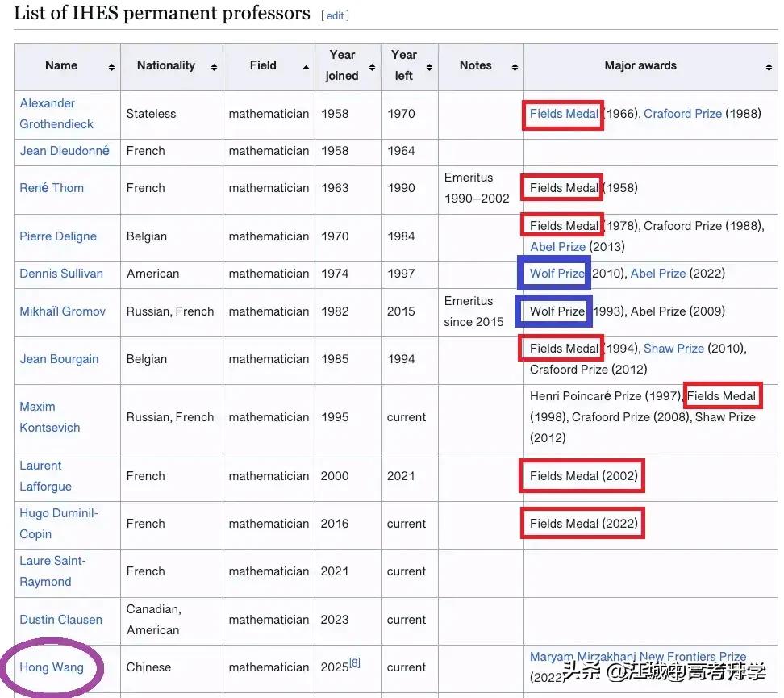This screenshot has width=784, height=698.
Task: Select 'current' in Dustin Clausen row
Action: (x=406, y=620)
